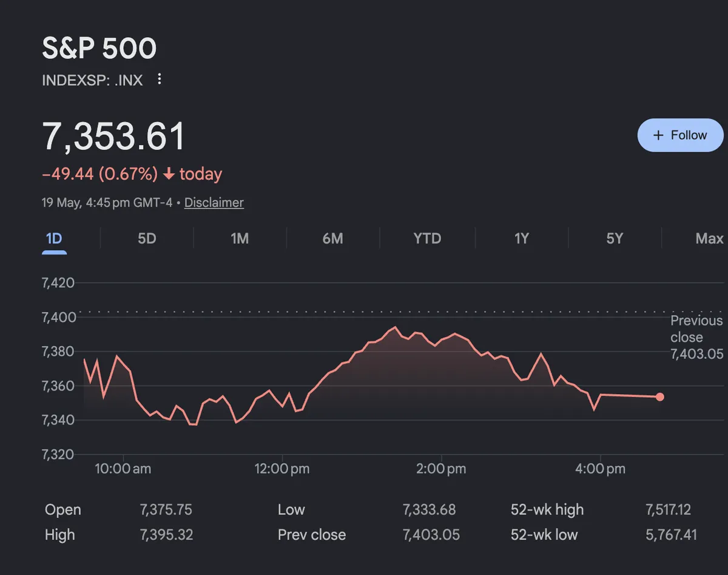Click the 4:00 pm axis label
Viewport: 728px width, 575px height.
coord(600,469)
